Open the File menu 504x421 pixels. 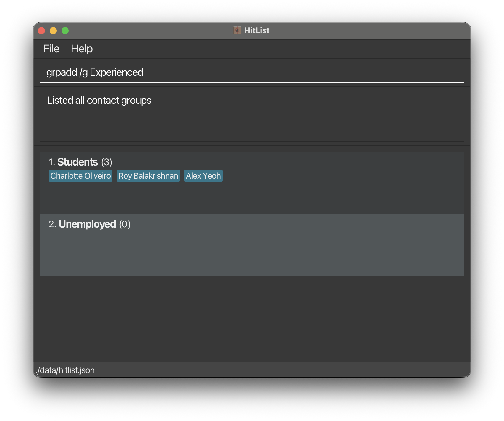51,49
